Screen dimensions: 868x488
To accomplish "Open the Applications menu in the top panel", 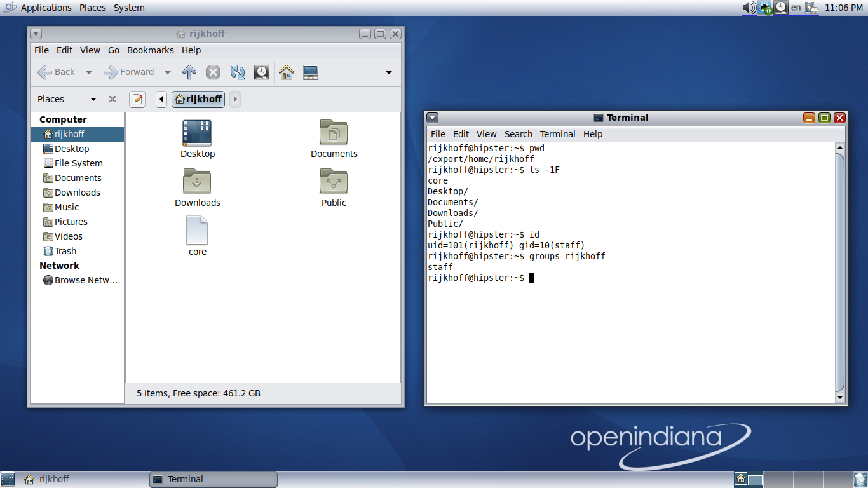I will (x=46, y=8).
